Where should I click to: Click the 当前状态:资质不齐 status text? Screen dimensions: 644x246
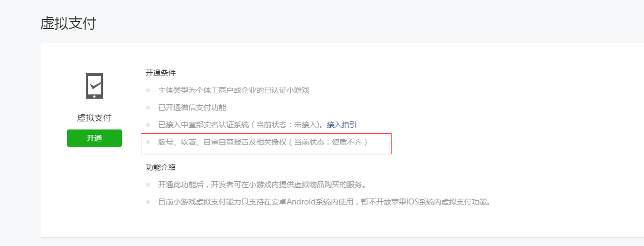pyautogui.click(x=328, y=142)
